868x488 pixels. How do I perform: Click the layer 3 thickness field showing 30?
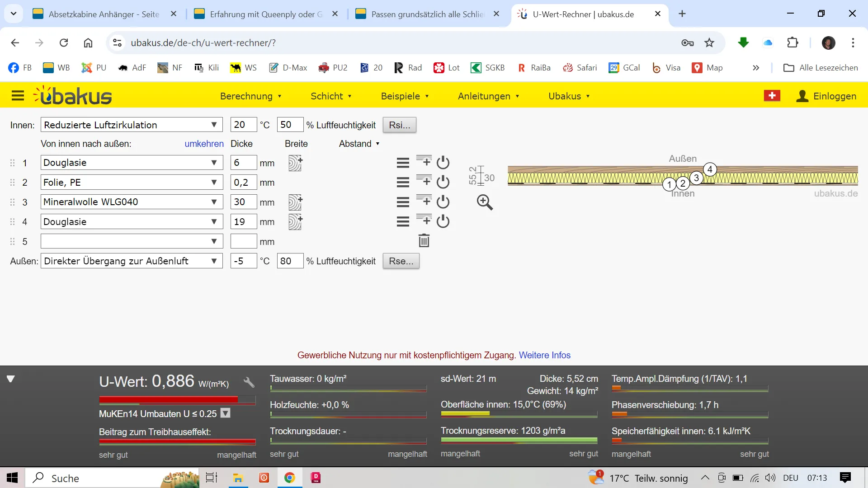click(x=243, y=202)
